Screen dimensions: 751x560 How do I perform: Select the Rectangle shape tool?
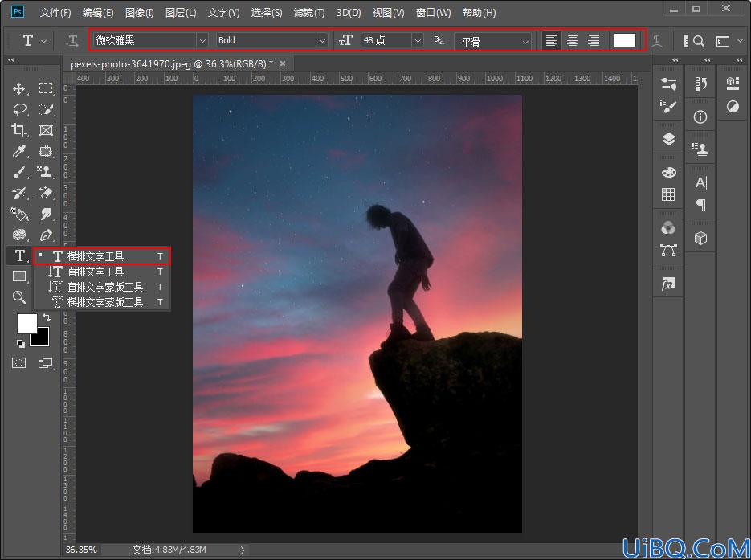pyautogui.click(x=19, y=276)
